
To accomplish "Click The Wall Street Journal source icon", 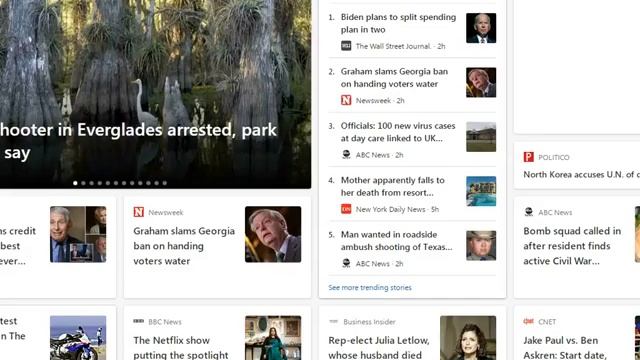I will click(x=346, y=46).
